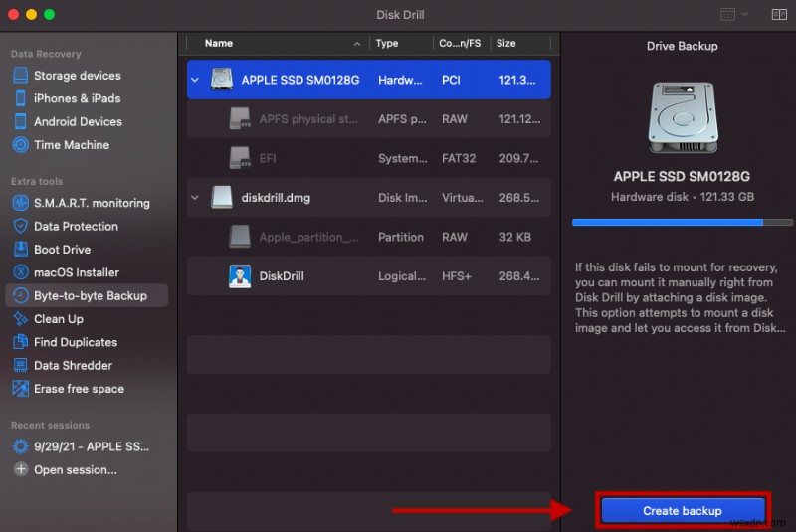Viewport: 796px width, 532px height.
Task: Sort by the Co...n/FS column header
Action: coord(460,43)
